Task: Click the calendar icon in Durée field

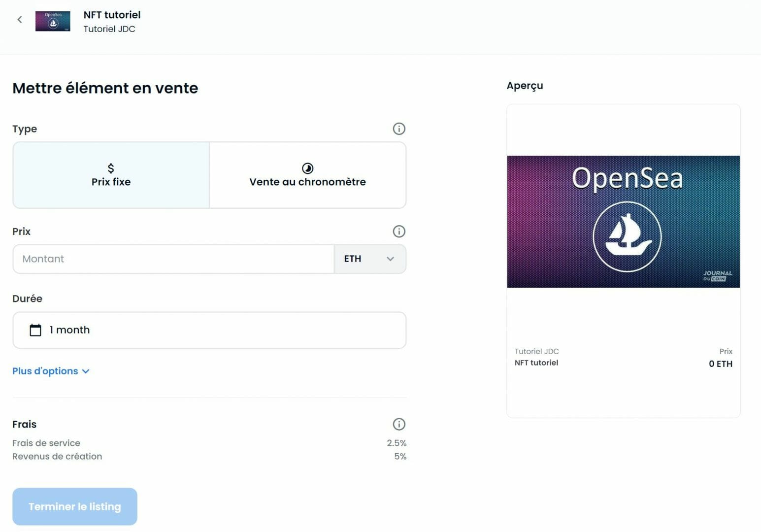Action: (35, 330)
